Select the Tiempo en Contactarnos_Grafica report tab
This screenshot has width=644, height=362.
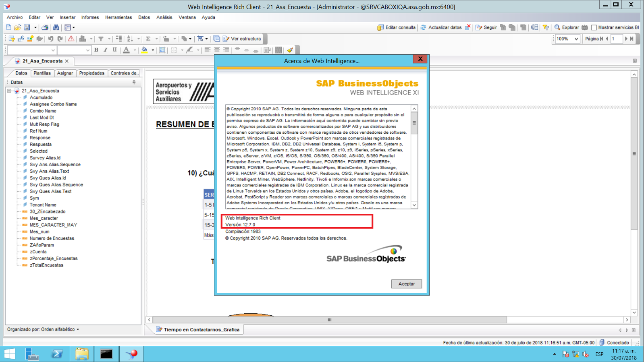coord(198,329)
